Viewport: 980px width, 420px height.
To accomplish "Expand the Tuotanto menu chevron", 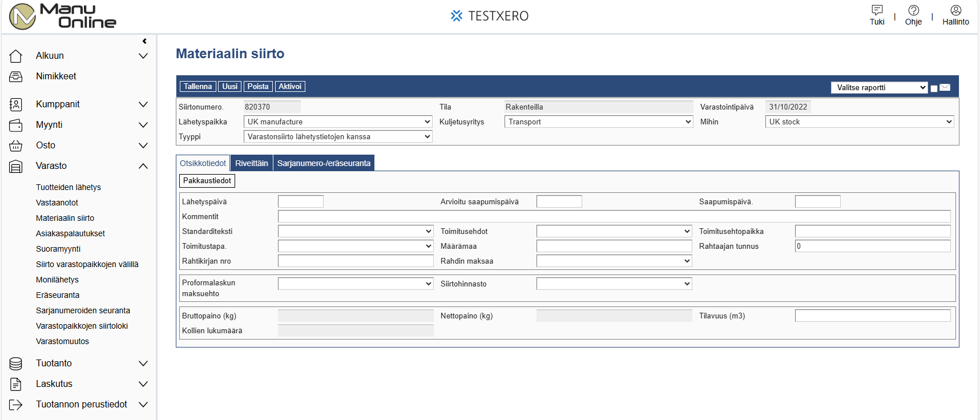I will [x=143, y=364].
